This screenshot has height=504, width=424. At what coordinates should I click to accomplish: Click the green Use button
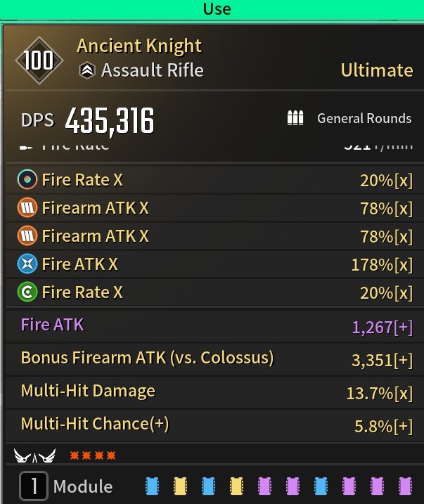point(212,10)
